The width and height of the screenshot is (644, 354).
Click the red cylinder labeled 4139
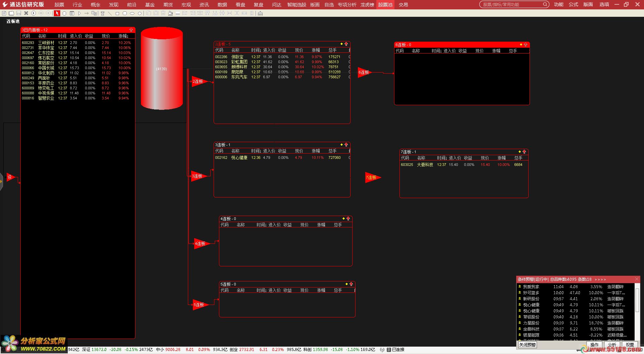[x=162, y=69]
